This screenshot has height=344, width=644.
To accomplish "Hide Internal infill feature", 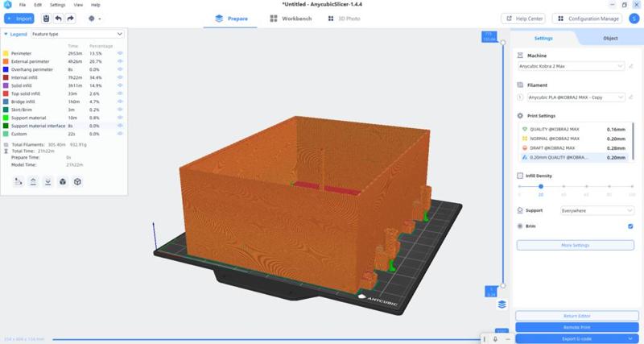I will point(120,77).
